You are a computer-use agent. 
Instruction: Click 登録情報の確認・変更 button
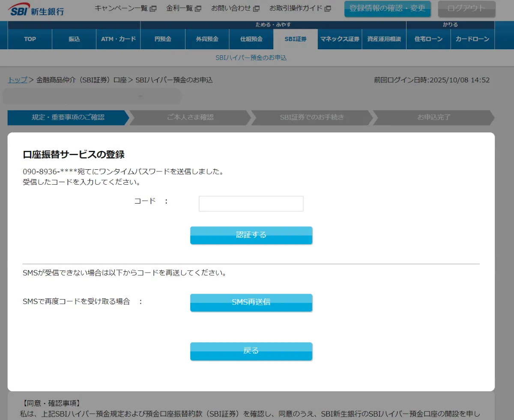coord(387,9)
